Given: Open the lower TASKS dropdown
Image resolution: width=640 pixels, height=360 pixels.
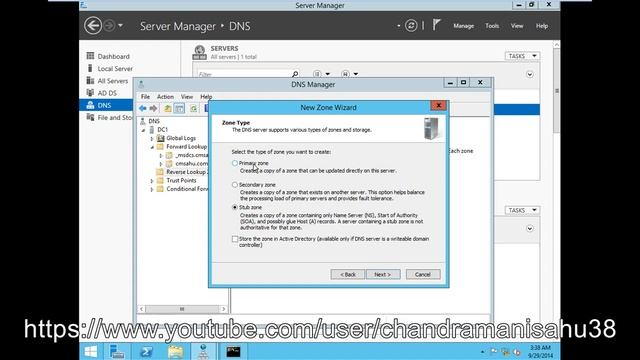Looking at the screenshot, I should (x=522, y=210).
